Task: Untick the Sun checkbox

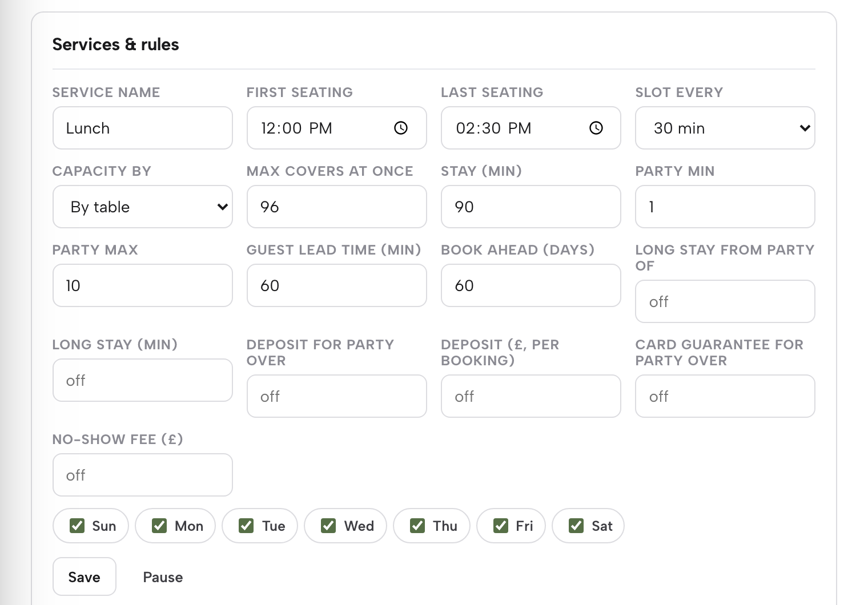Action: pyautogui.click(x=77, y=526)
